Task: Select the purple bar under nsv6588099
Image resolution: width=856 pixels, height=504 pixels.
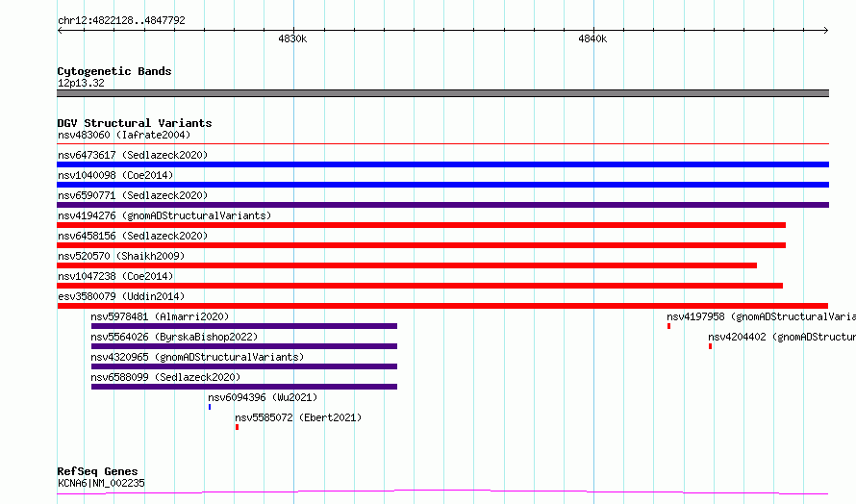Action: [244, 387]
